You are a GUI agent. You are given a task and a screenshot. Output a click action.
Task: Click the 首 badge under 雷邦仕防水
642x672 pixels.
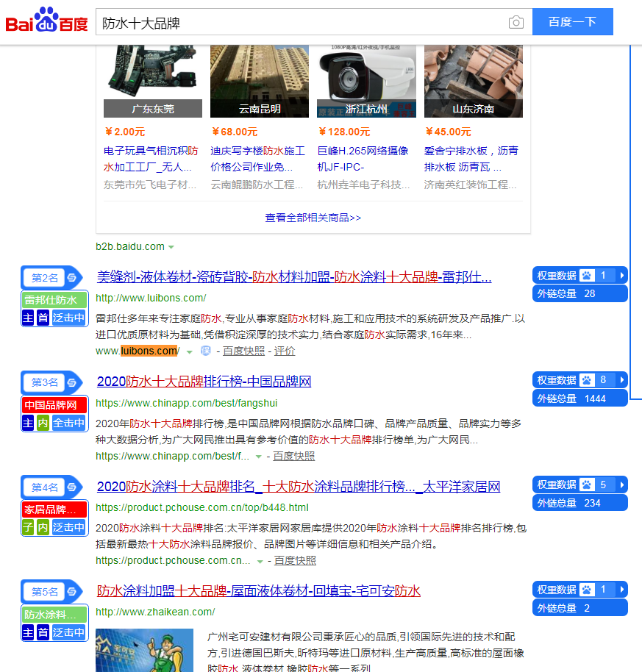(x=43, y=318)
